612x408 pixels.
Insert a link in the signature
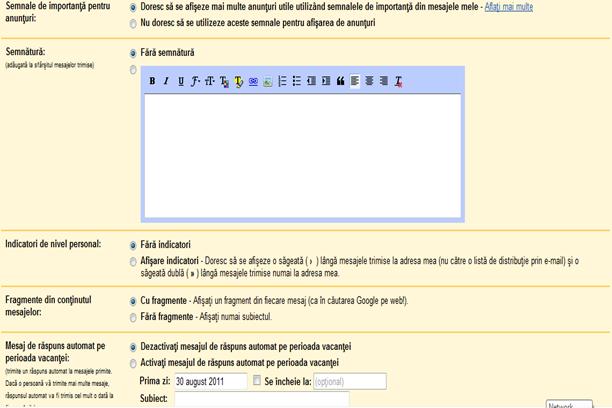click(x=253, y=81)
